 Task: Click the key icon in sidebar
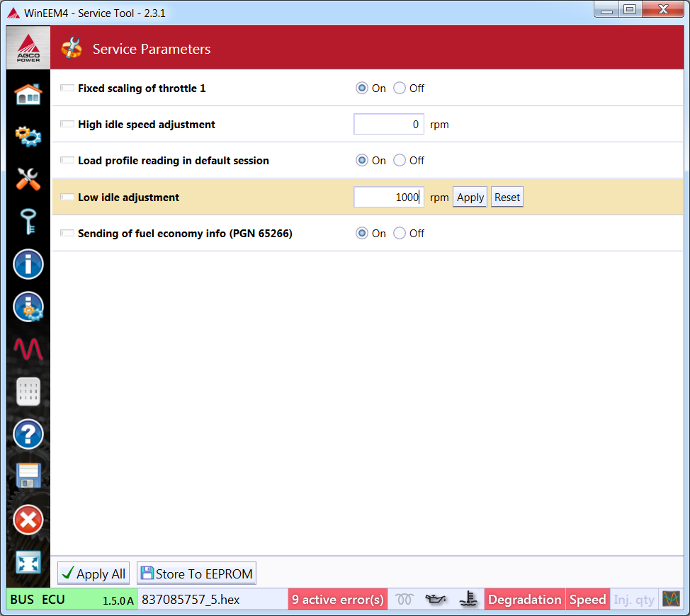(x=28, y=222)
